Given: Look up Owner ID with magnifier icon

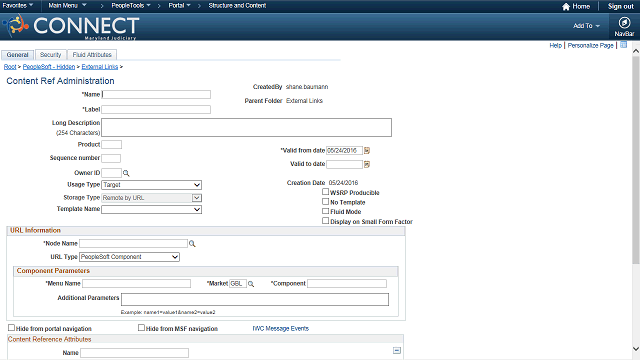Looking at the screenshot, I should click(126, 173).
